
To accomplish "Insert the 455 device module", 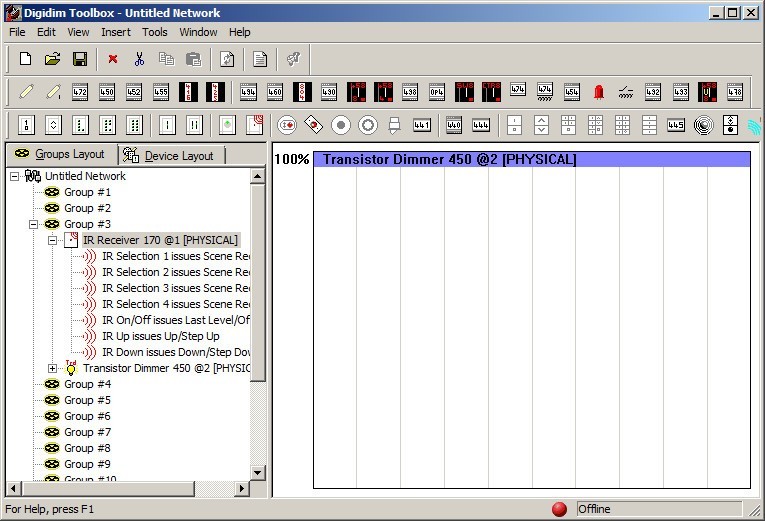I will pyautogui.click(x=161, y=92).
